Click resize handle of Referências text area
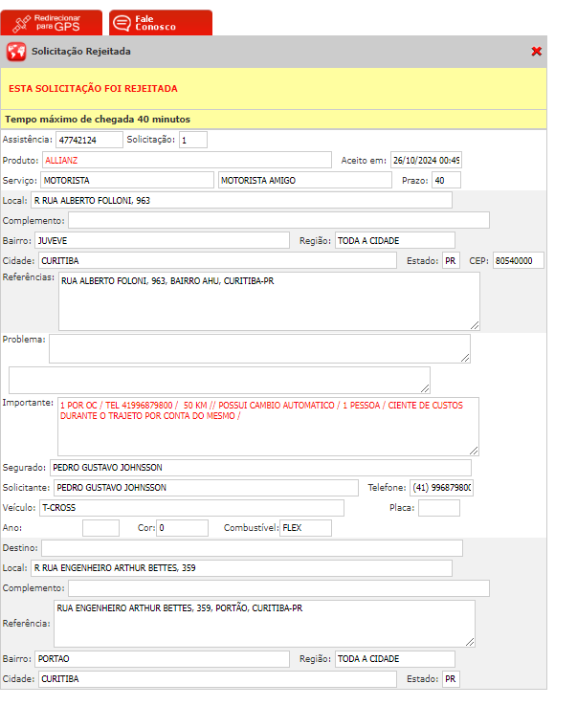Screen dimensions: 577x728 475,325
